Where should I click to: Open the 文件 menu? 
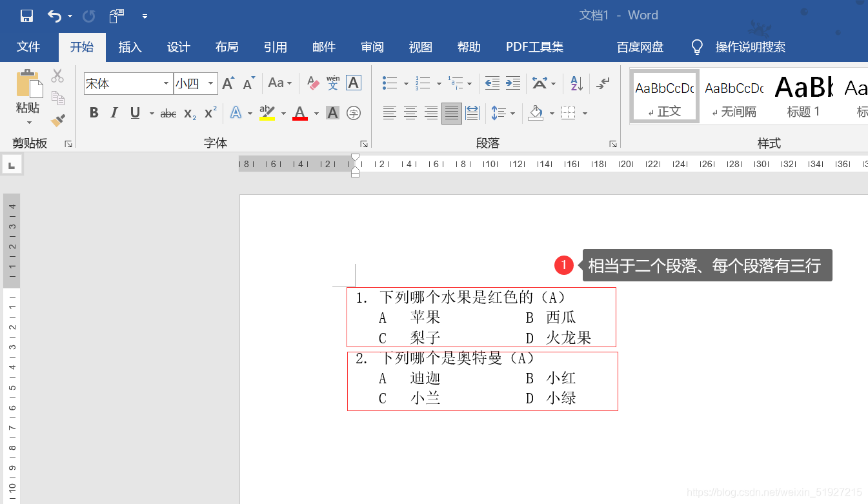pyautogui.click(x=28, y=47)
